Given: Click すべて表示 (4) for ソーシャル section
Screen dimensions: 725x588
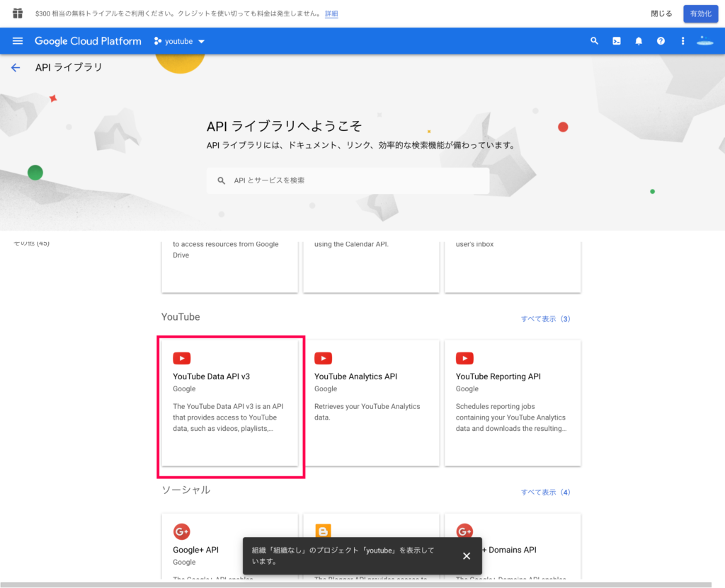Looking at the screenshot, I should click(546, 492).
